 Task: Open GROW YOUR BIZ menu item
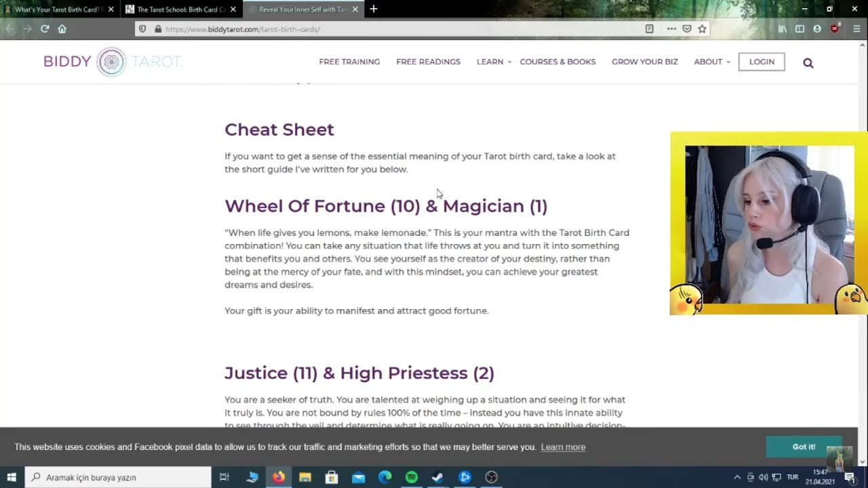point(644,62)
